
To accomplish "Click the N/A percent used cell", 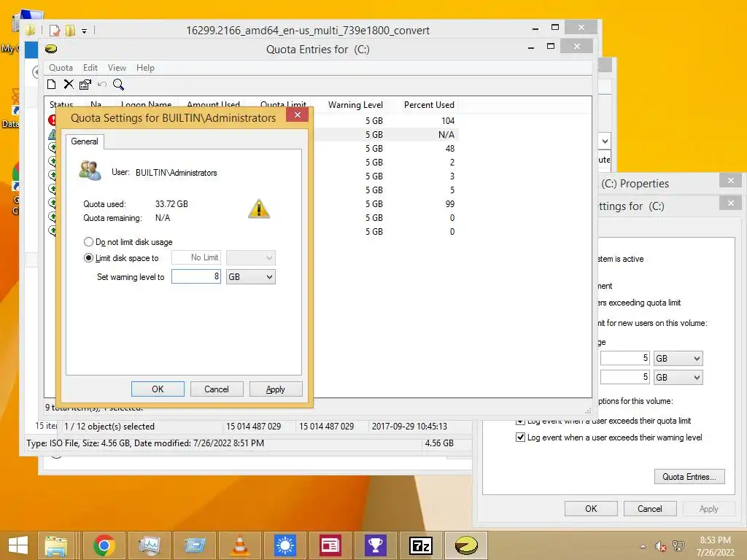I will coord(446,135).
